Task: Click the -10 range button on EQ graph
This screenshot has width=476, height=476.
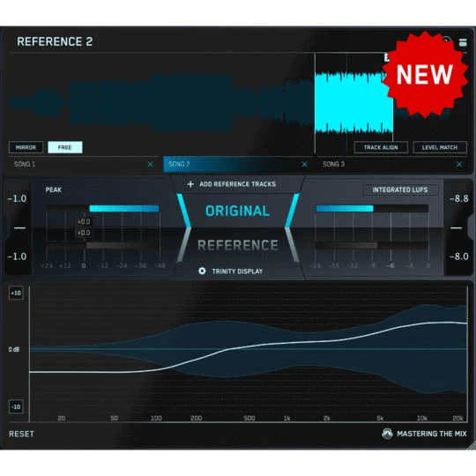Action: [x=16, y=406]
